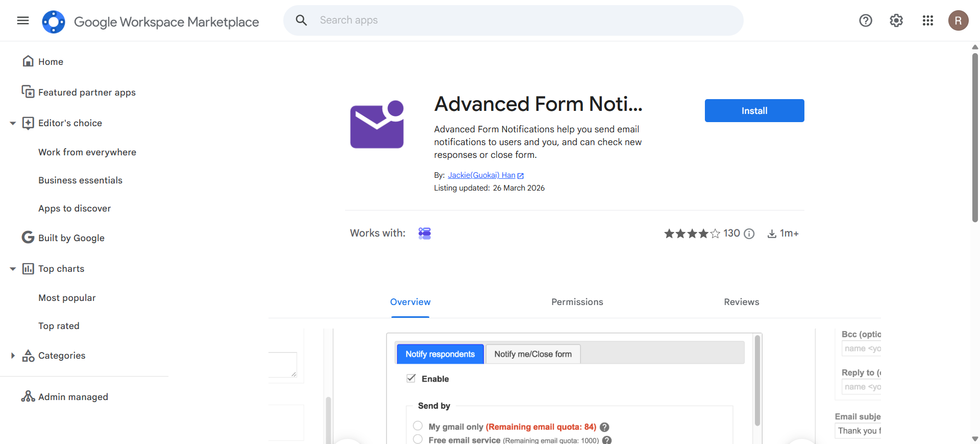Switch to the Reviews tab
Viewport: 980px width, 444px height.
(742, 302)
